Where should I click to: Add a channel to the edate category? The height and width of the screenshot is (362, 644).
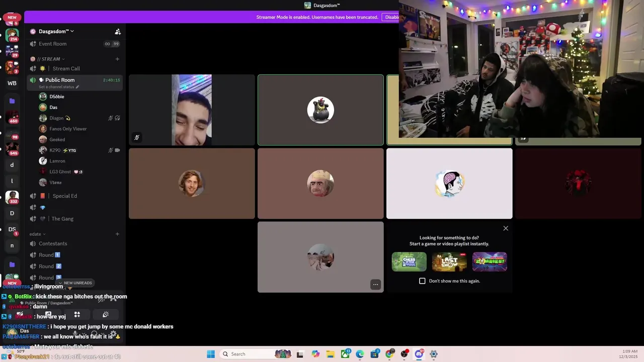pyautogui.click(x=117, y=234)
